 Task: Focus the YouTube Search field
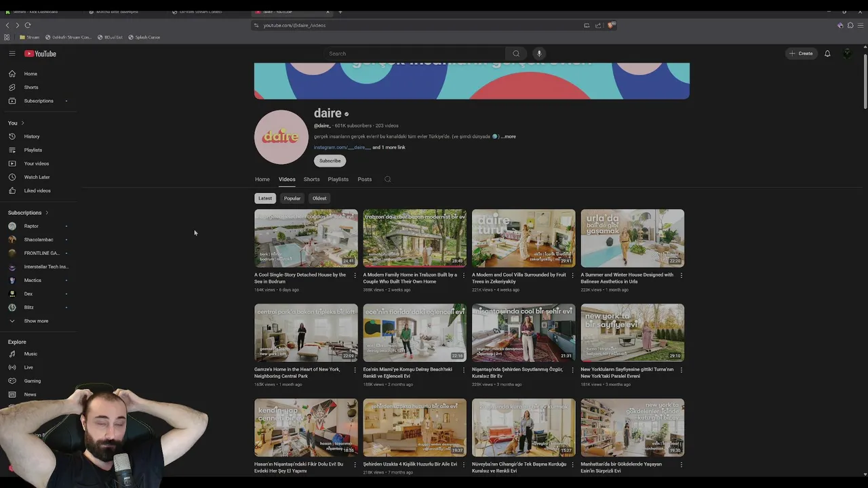(x=415, y=54)
